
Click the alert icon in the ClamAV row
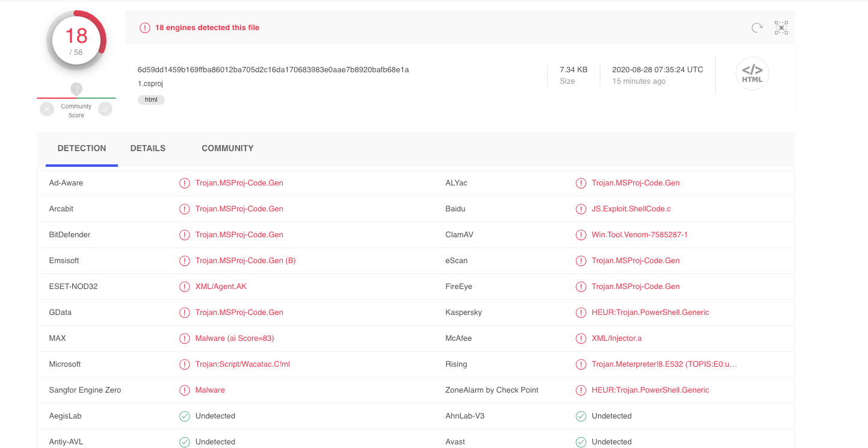pos(581,235)
